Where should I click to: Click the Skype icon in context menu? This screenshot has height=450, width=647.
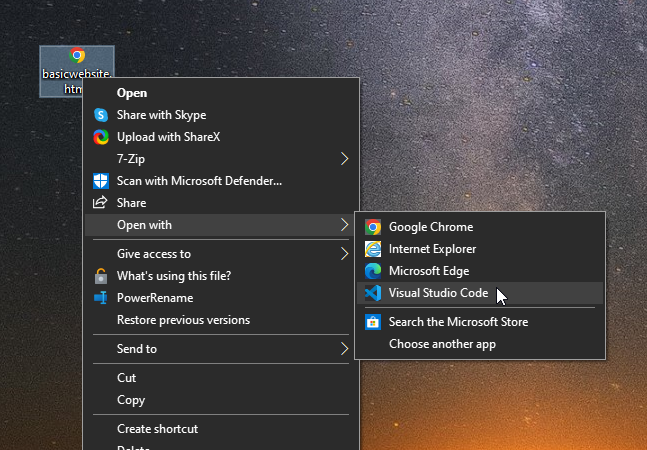[x=101, y=115]
